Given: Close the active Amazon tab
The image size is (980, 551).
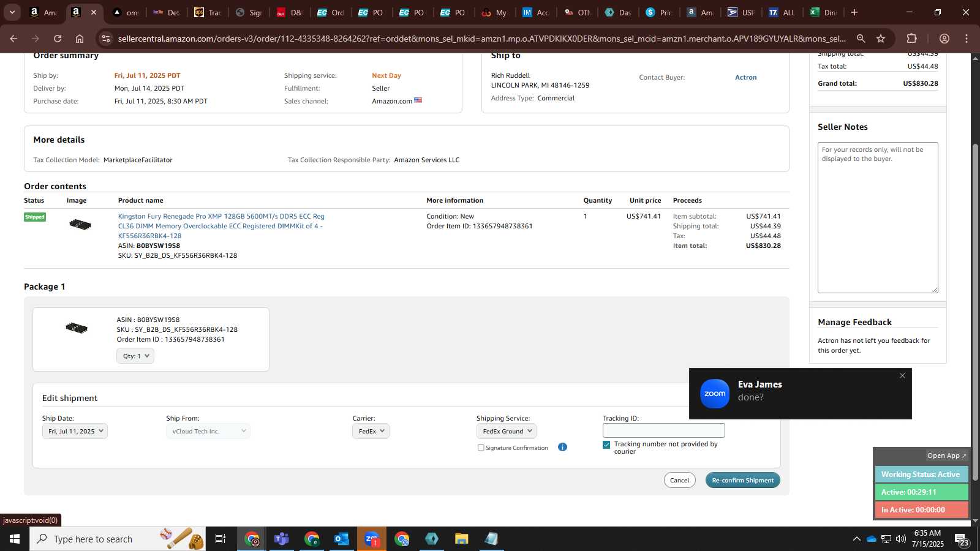Looking at the screenshot, I should coord(93,12).
